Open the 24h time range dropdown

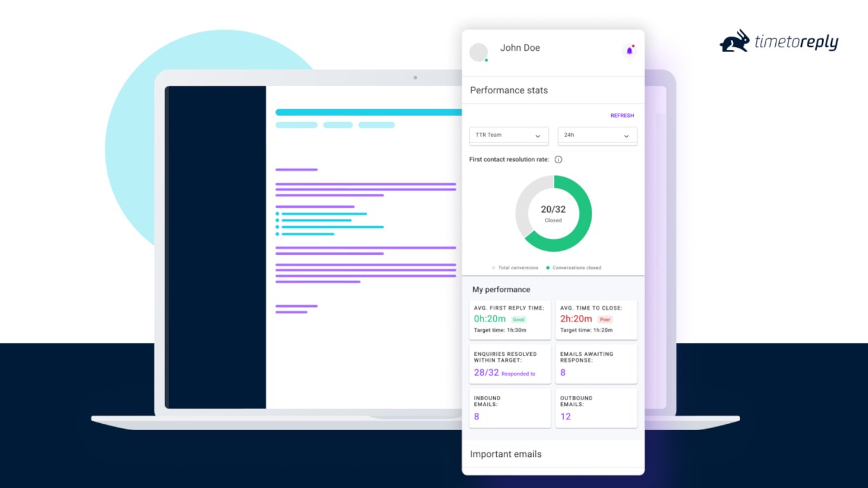coord(597,136)
